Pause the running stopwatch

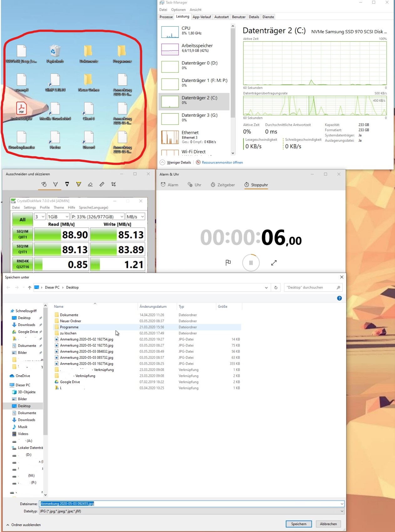(251, 263)
